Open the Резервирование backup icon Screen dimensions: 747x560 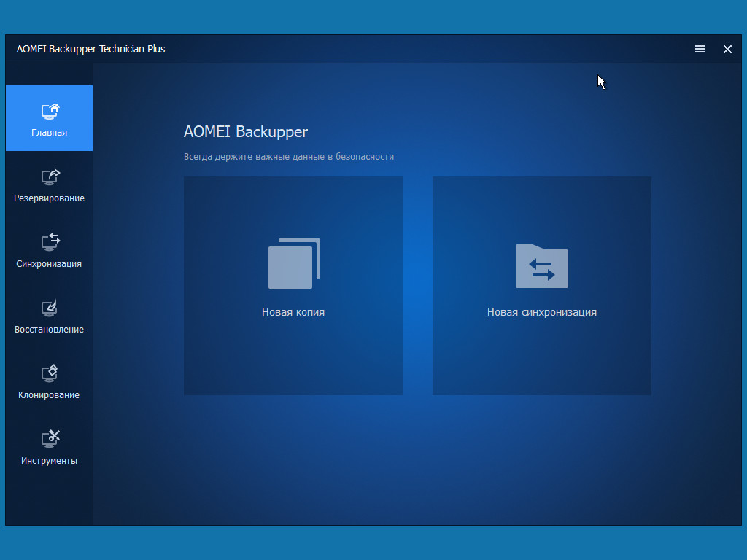tap(50, 177)
